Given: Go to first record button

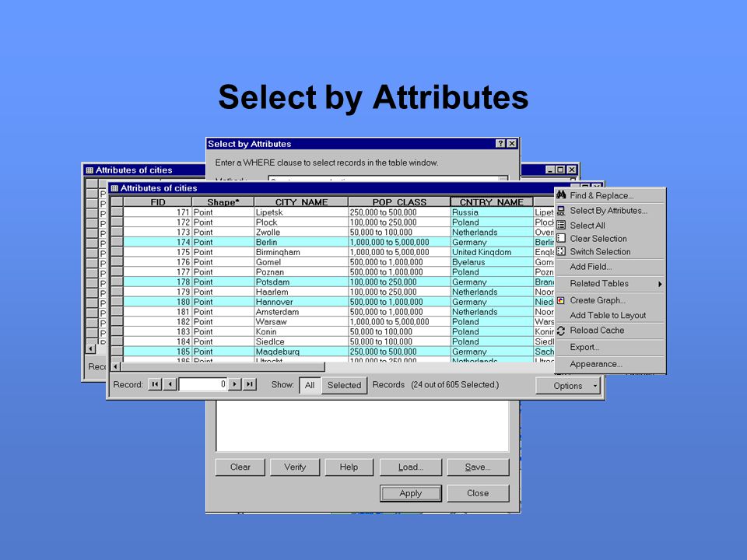Looking at the screenshot, I should point(155,384).
